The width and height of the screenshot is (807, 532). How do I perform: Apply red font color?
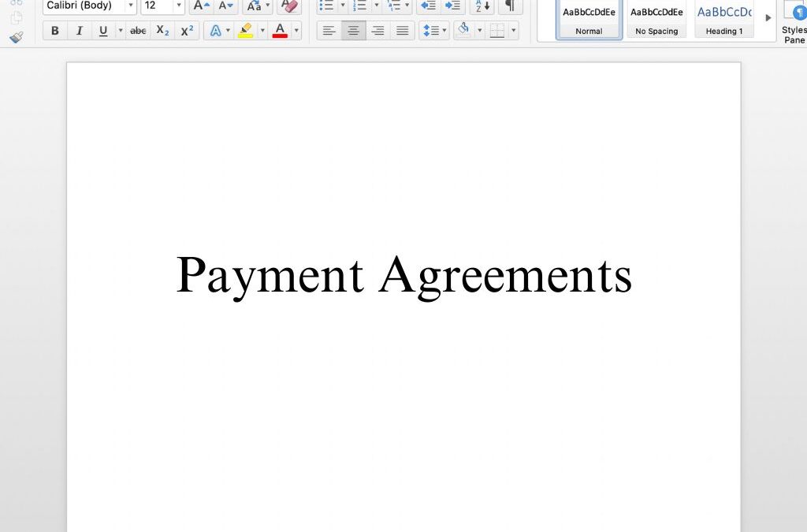tap(280, 31)
